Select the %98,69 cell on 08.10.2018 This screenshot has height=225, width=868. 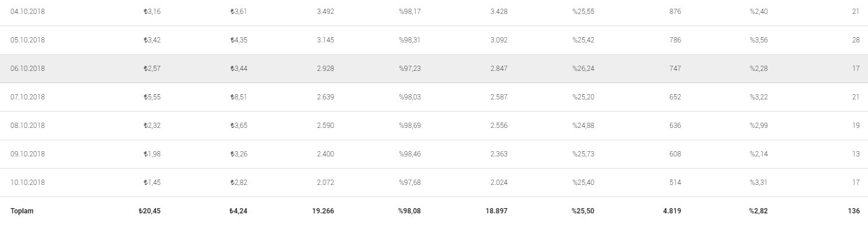tap(410, 126)
